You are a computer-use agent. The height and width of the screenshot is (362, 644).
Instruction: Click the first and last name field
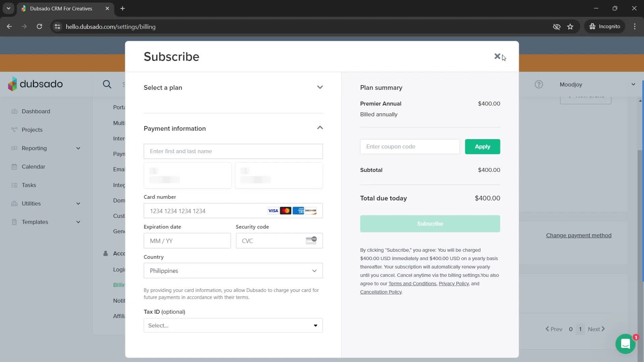233,151
